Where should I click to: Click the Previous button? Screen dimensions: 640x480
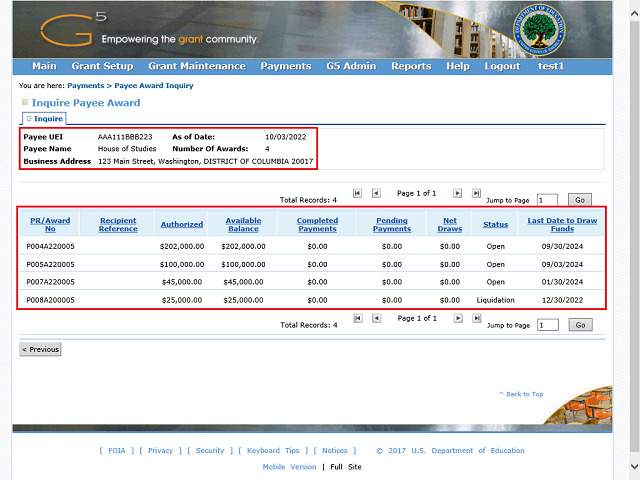pyautogui.click(x=41, y=349)
